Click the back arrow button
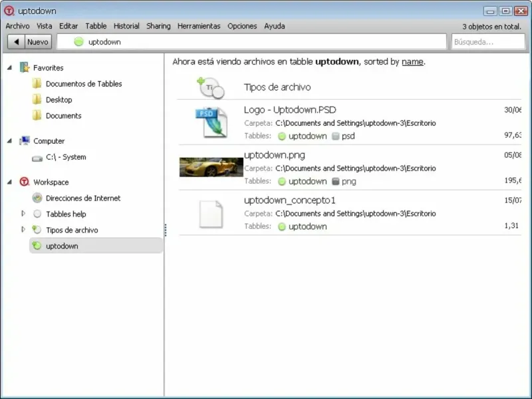This screenshot has height=399, width=532. [16, 42]
